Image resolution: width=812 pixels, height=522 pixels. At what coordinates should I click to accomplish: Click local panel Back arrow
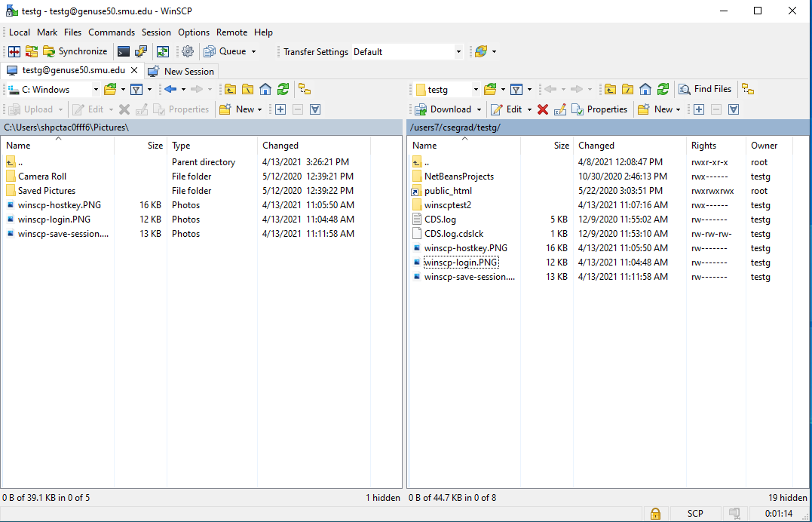170,90
